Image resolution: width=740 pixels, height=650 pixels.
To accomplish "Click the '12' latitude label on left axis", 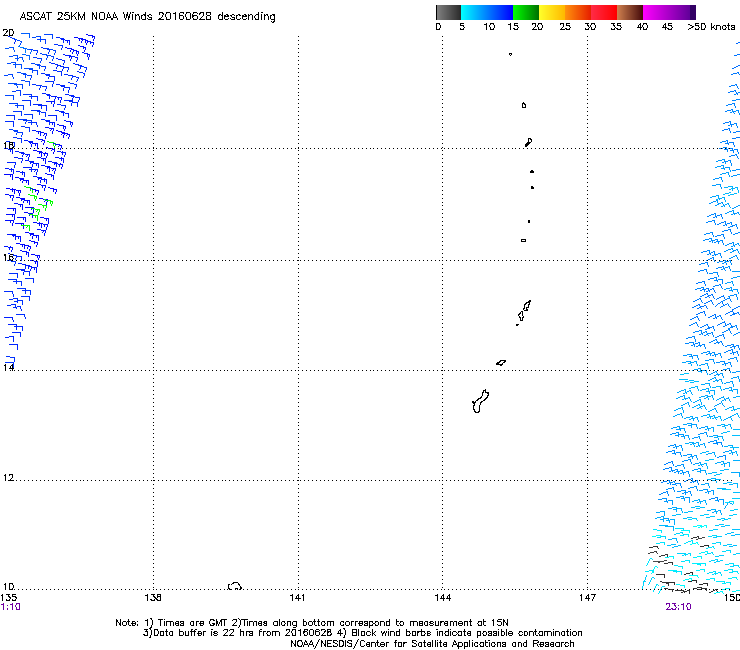I will point(8,478).
